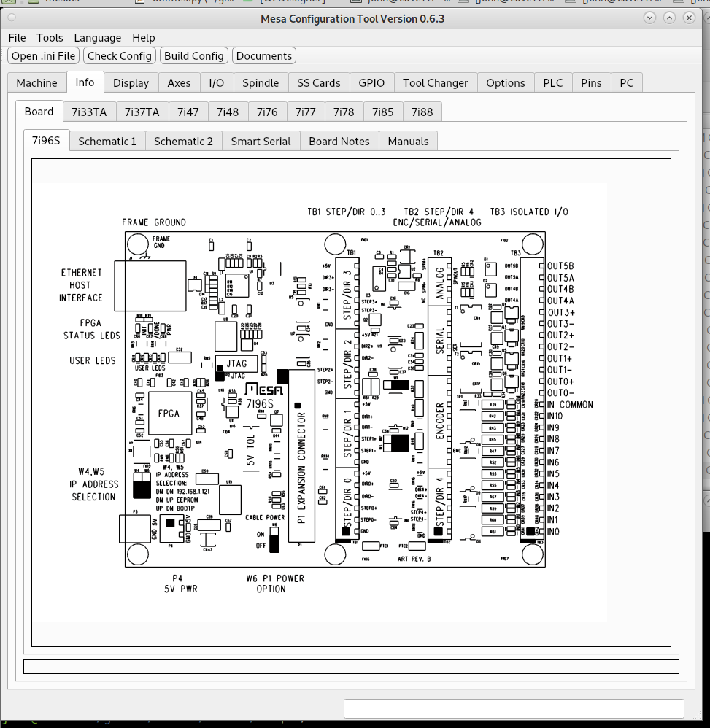Click the Build Config button

193,55
